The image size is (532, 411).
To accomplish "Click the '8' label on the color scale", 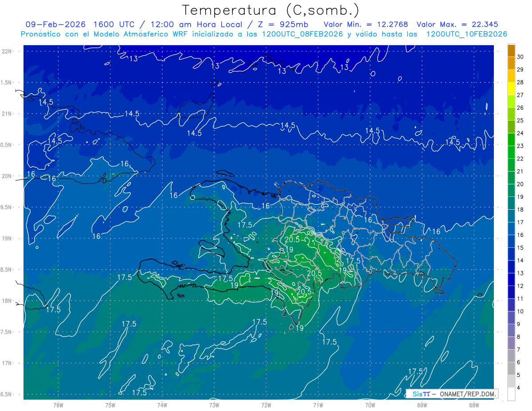I will pyautogui.click(x=519, y=337).
